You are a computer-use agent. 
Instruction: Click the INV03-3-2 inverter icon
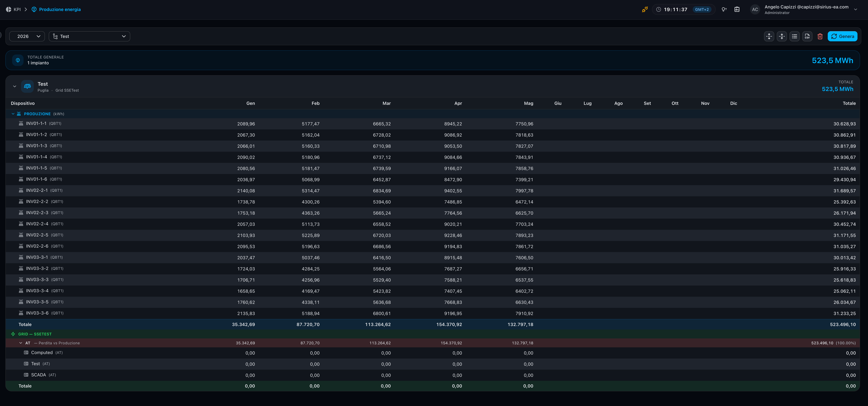tap(21, 268)
